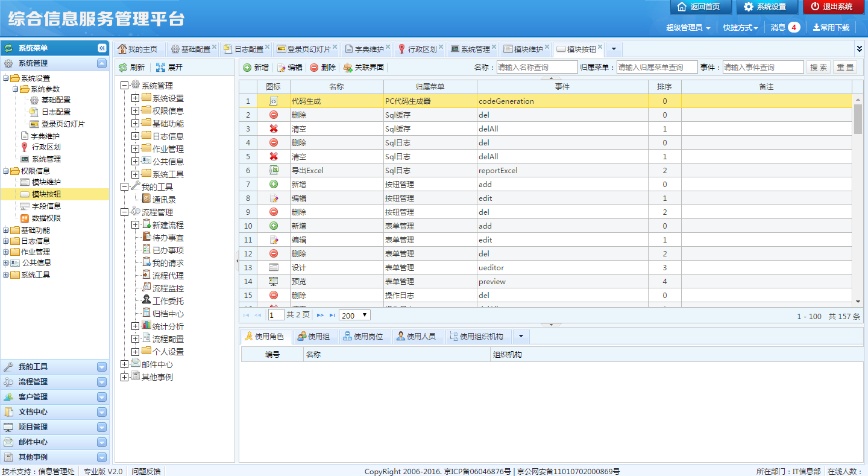Click the PC代码生成器 cell in the grid

click(x=430, y=101)
